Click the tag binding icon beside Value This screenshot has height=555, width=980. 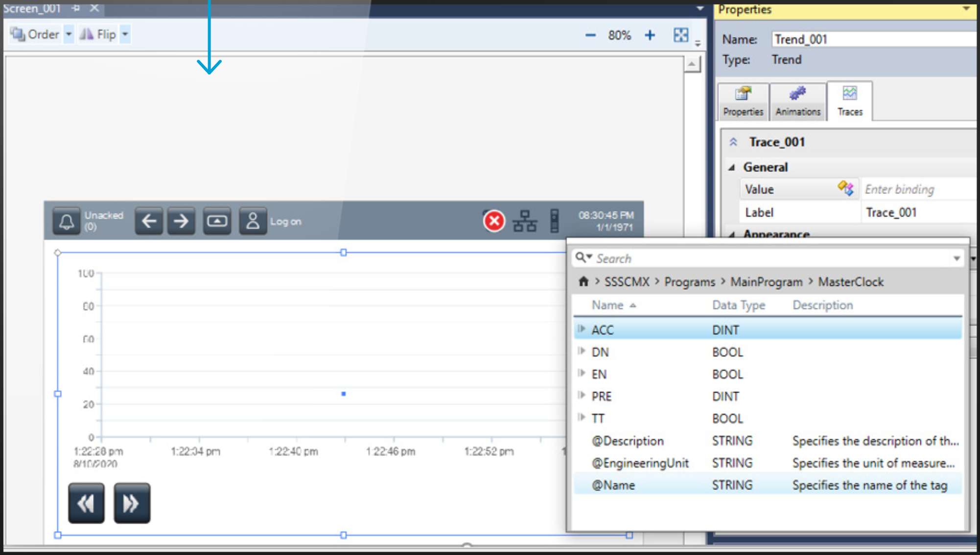point(845,188)
